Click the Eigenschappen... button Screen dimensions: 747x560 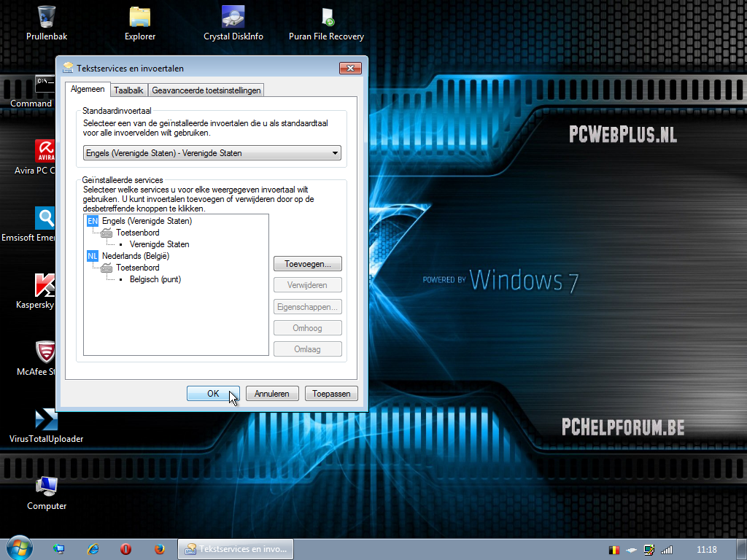click(x=308, y=307)
